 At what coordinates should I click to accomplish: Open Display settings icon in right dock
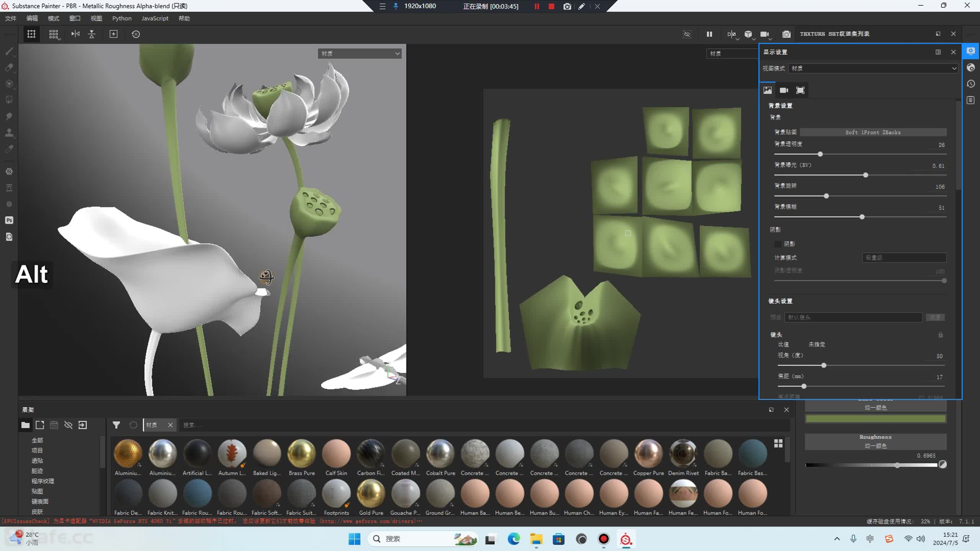(x=970, y=51)
